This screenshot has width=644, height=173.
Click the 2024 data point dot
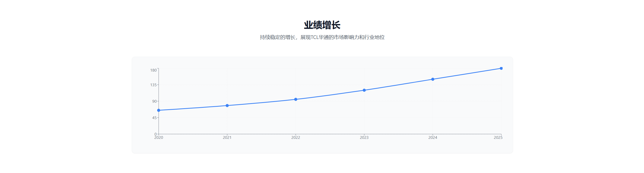point(433,79)
